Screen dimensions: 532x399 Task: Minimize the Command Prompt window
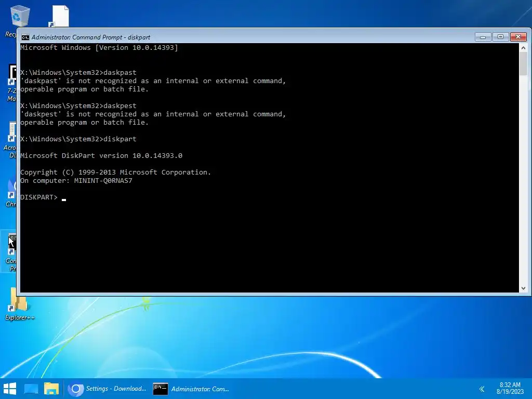pos(483,37)
